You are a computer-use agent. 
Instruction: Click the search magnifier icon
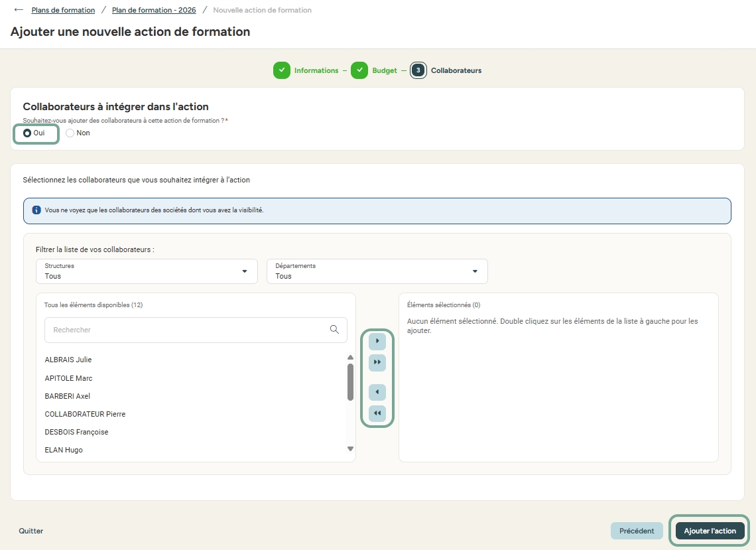point(334,330)
